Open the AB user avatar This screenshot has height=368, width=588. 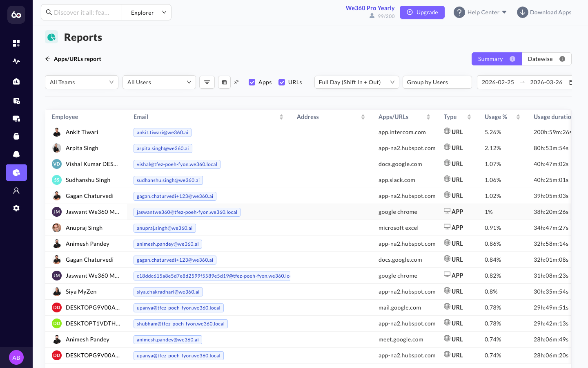click(x=16, y=357)
